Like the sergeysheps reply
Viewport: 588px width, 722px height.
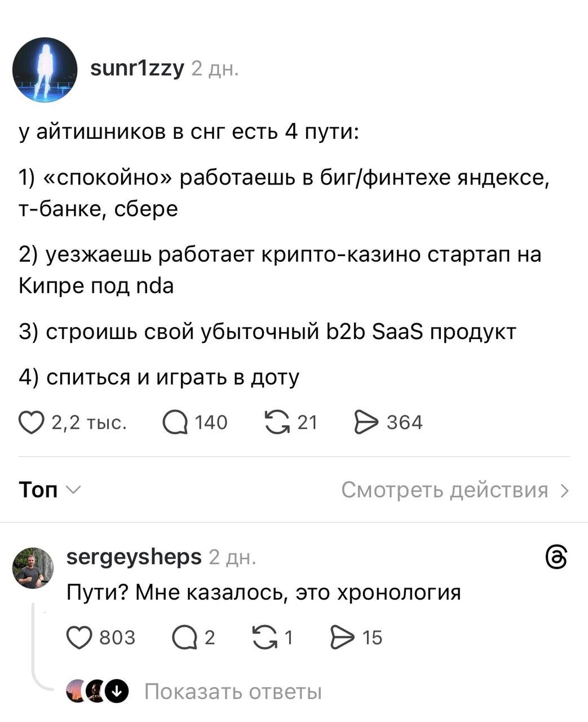(x=79, y=637)
